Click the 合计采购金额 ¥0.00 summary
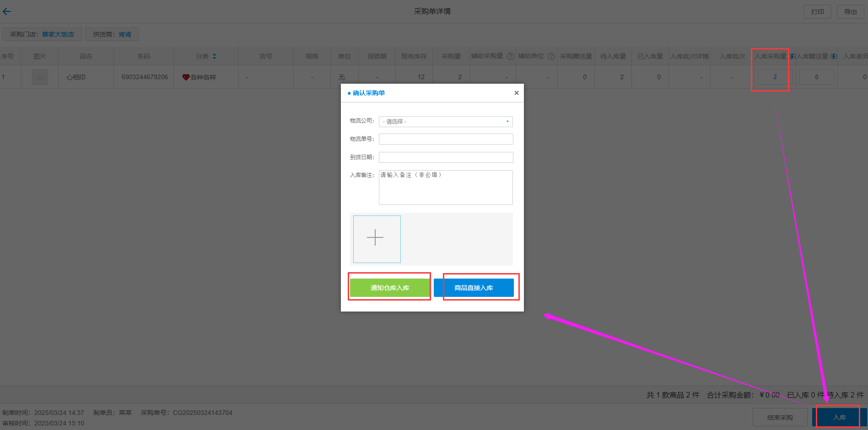Screen dimensions: 868x430 743,395
